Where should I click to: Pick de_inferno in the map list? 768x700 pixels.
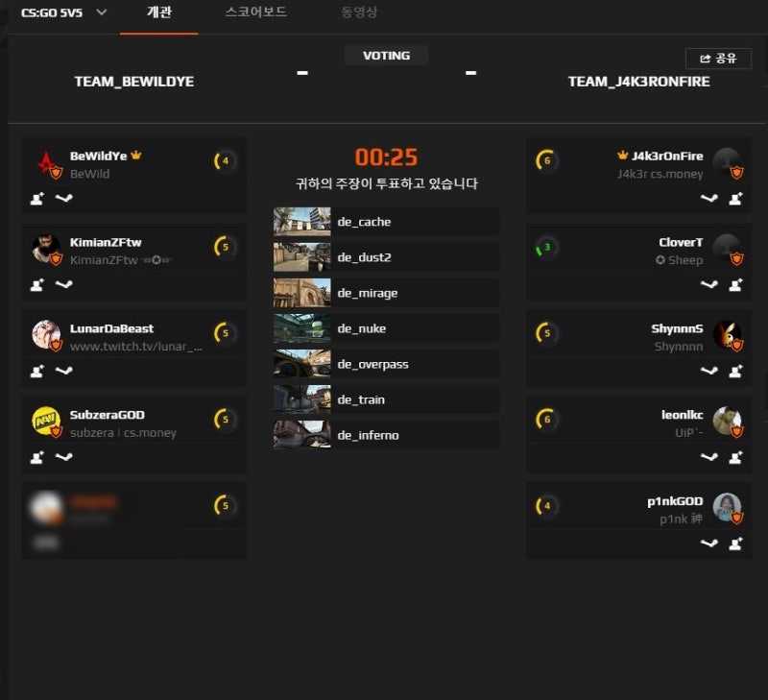tap(387, 435)
